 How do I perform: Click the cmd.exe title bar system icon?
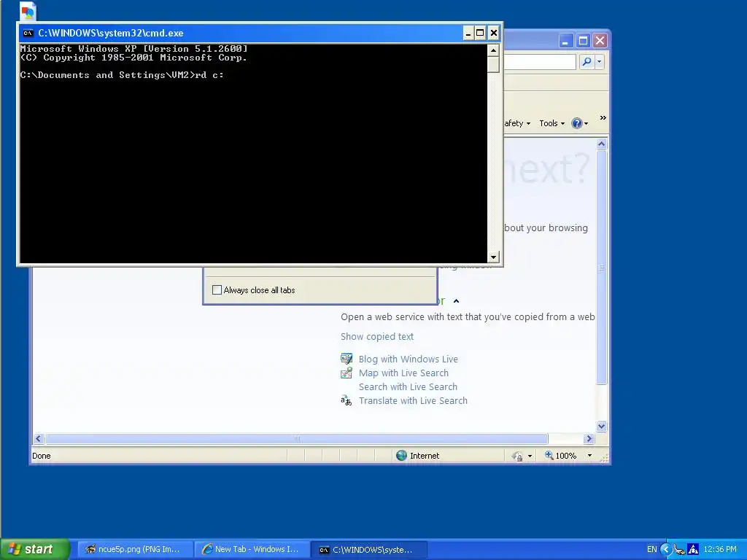click(x=28, y=33)
